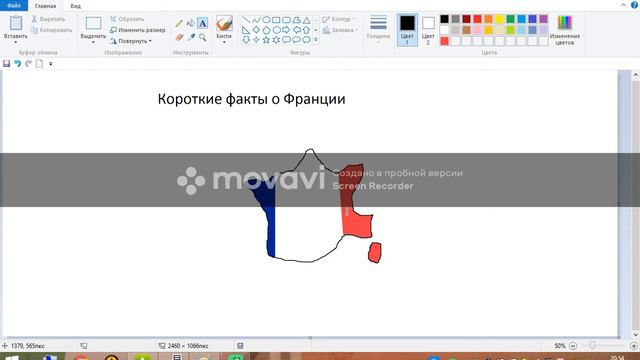The width and height of the screenshot is (640, 360).
Task: Collapse the ribbon with the chevron
Action: tap(623, 5)
